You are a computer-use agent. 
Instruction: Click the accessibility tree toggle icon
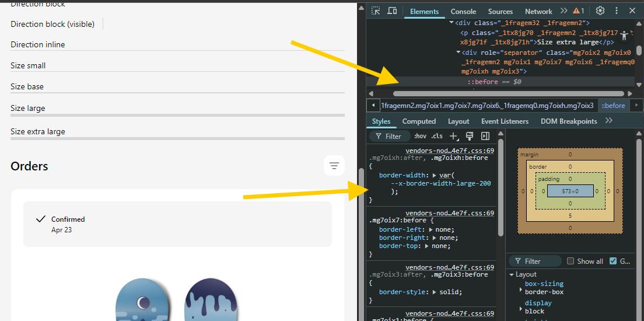[x=624, y=36]
